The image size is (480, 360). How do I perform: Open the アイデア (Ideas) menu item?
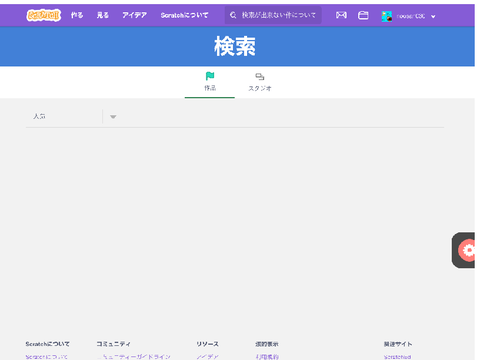[x=134, y=15]
